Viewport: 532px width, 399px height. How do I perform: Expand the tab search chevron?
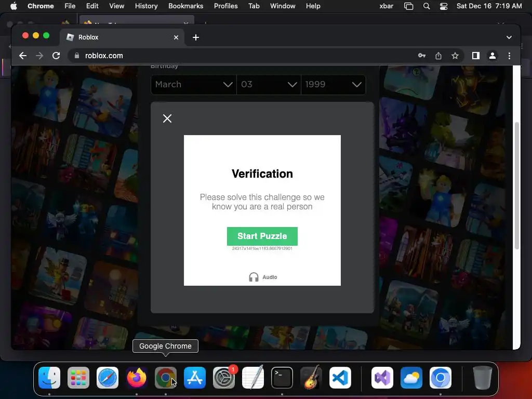click(509, 37)
